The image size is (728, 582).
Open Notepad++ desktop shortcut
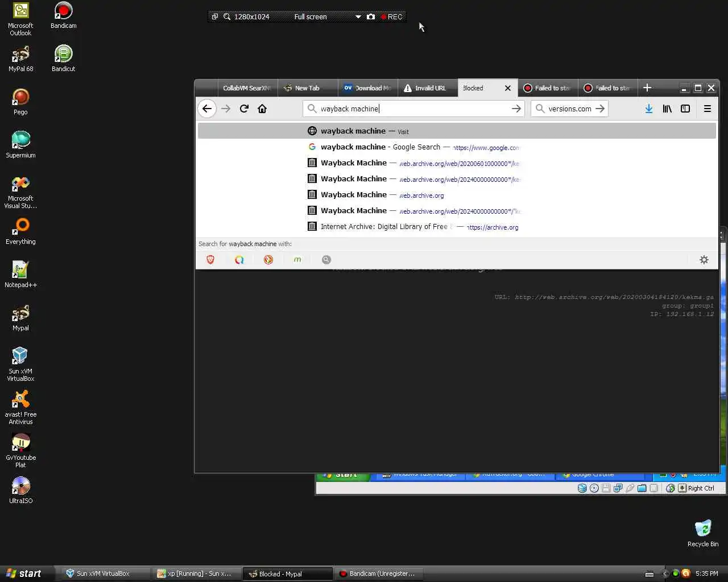[20, 275]
